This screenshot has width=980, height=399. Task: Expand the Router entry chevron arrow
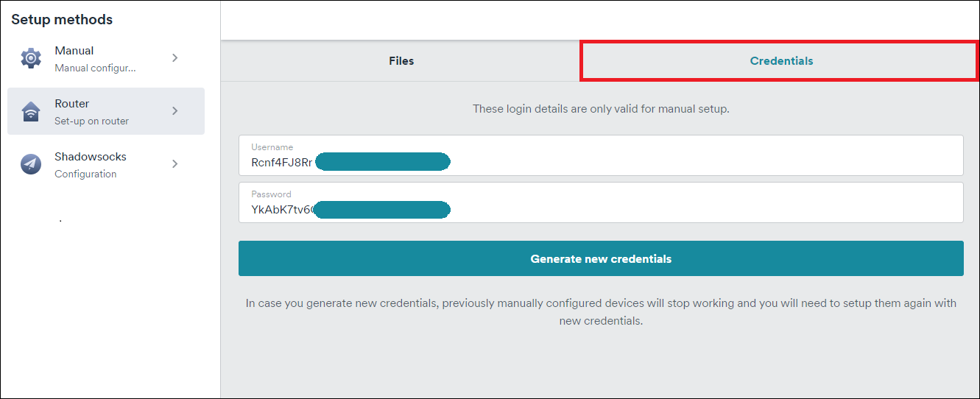coord(175,110)
